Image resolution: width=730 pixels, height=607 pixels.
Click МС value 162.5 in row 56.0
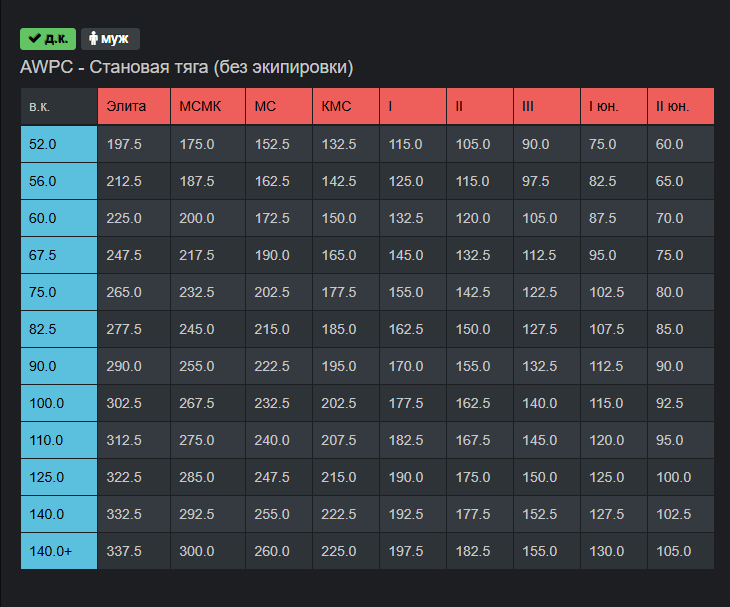click(x=279, y=181)
